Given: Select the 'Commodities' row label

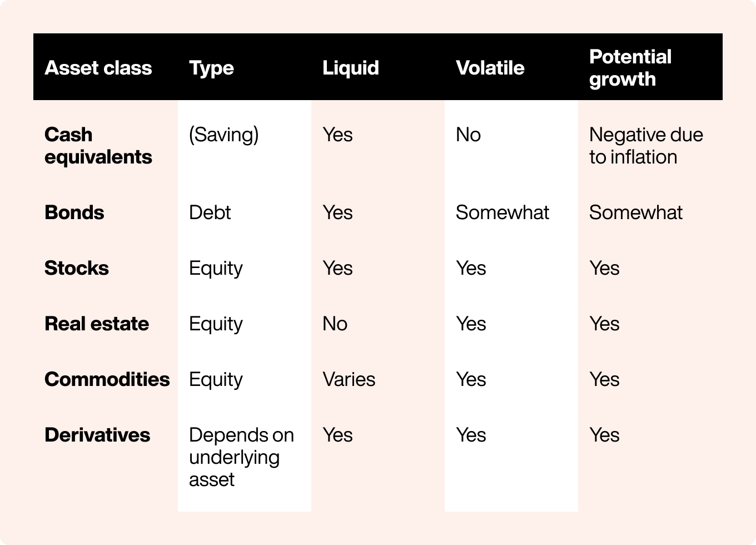Looking at the screenshot, I should pyautogui.click(x=107, y=379).
